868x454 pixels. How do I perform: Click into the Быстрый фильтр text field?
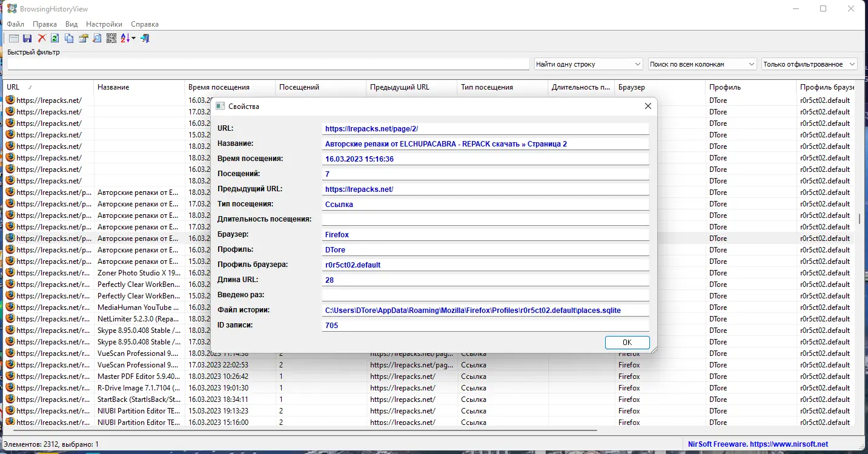267,64
